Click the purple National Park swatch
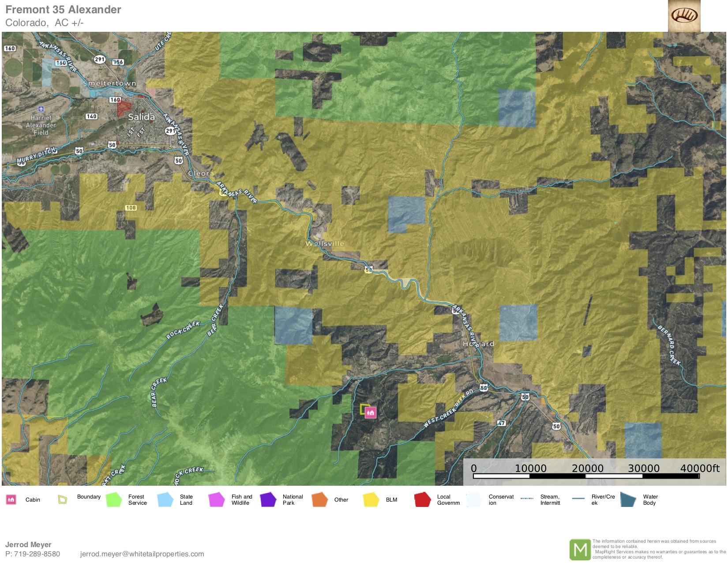Screen dimensions: 728x563 click(x=268, y=499)
